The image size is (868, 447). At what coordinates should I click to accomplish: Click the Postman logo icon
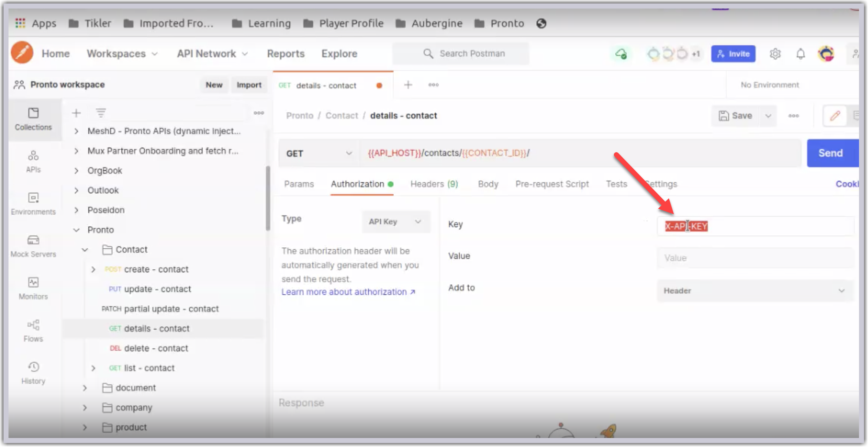(x=22, y=53)
